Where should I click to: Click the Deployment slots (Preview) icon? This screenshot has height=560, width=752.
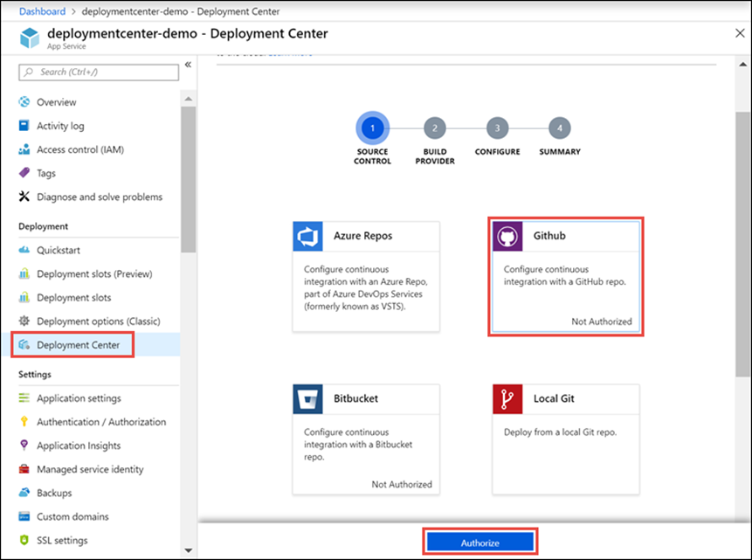pos(24,273)
